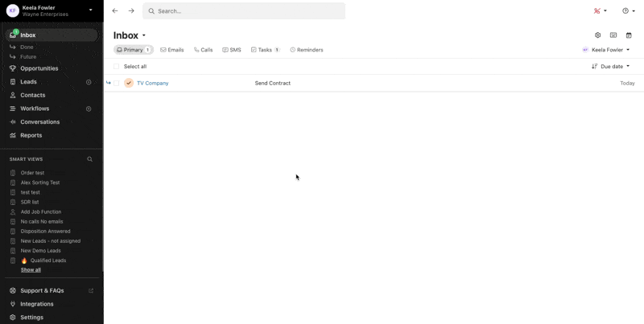Switch to the SMS tab
The image size is (644, 324).
point(232,50)
